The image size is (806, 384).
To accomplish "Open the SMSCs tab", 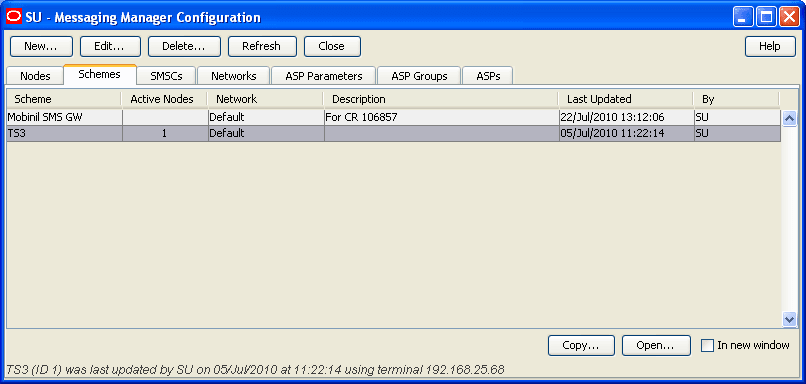I will click(167, 76).
